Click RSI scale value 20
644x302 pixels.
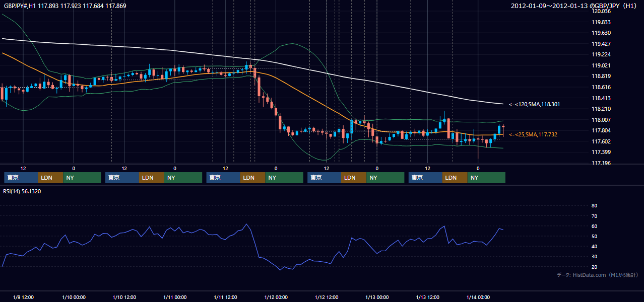pyautogui.click(x=594, y=267)
